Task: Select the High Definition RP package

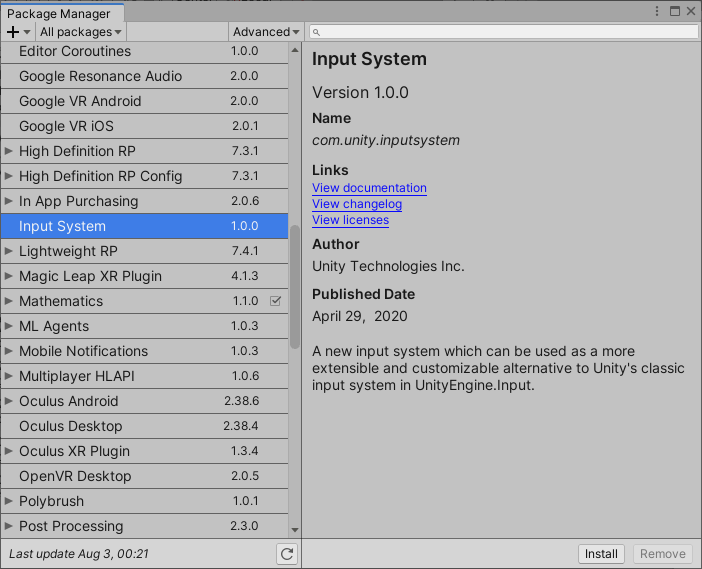Action: 145,151
